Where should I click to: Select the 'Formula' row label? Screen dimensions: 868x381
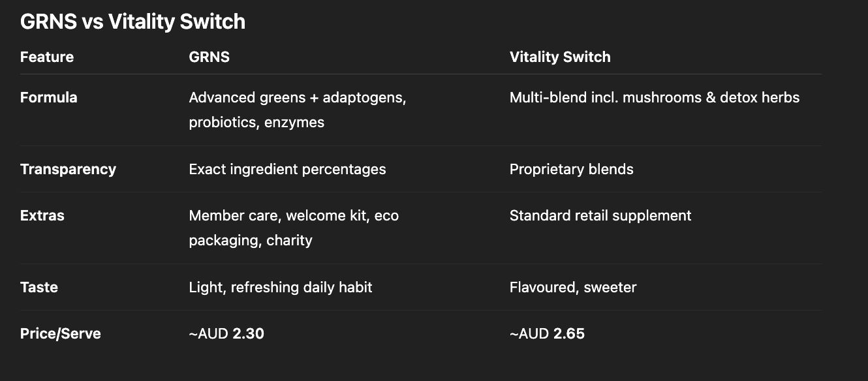[49, 98]
